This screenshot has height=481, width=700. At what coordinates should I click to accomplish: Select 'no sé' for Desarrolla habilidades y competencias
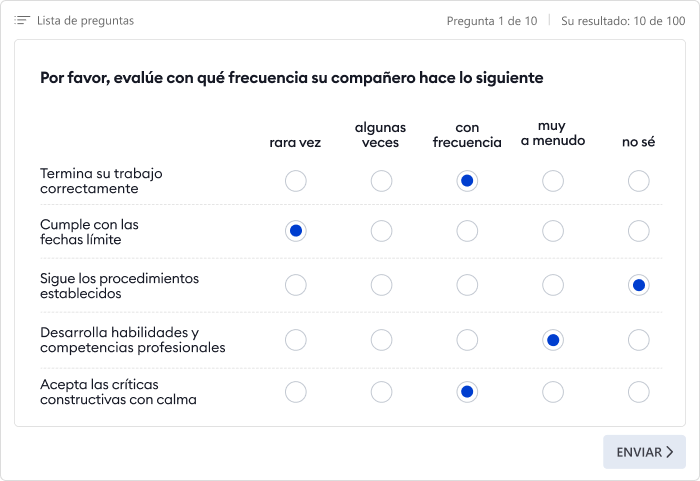click(638, 340)
